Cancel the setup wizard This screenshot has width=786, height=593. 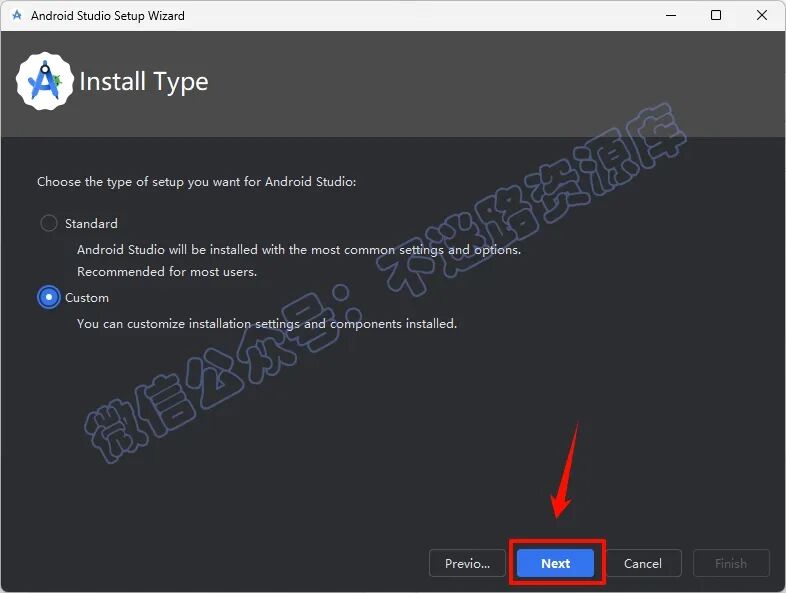coord(643,563)
